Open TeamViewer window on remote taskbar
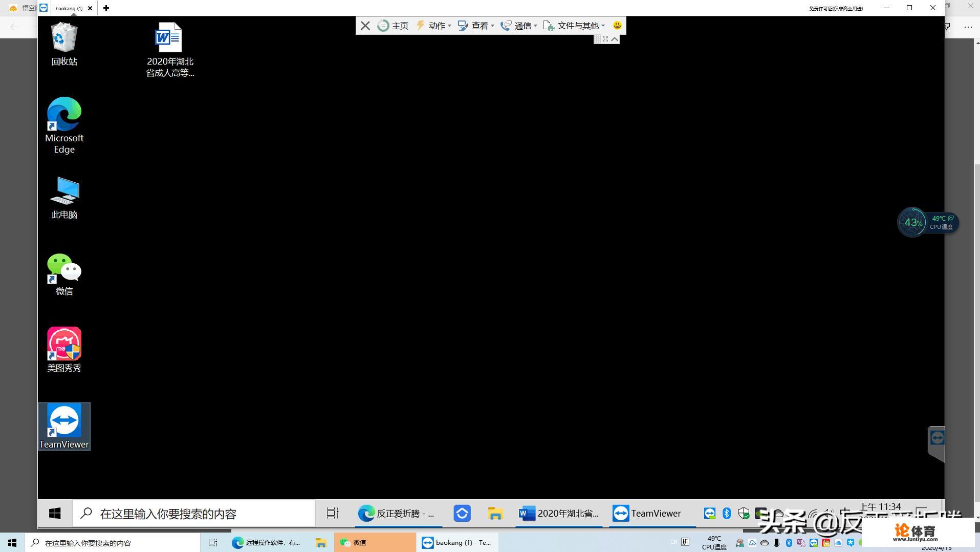This screenshot has width=980, height=552. [x=651, y=513]
